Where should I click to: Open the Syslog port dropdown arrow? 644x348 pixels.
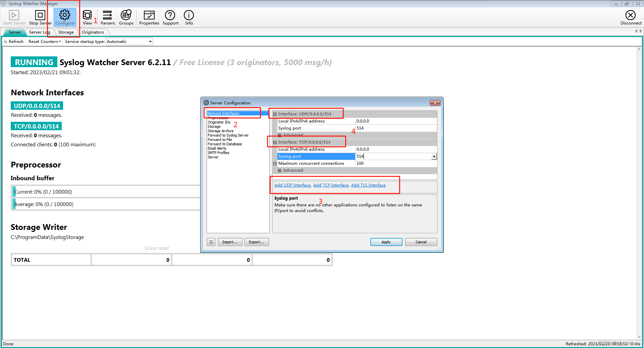click(434, 156)
